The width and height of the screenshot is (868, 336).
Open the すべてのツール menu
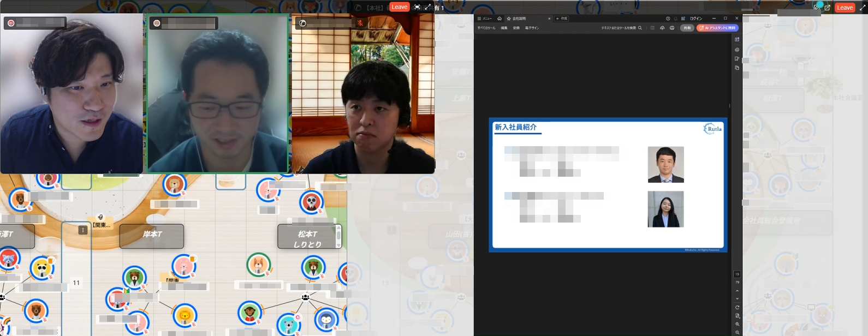pyautogui.click(x=486, y=28)
